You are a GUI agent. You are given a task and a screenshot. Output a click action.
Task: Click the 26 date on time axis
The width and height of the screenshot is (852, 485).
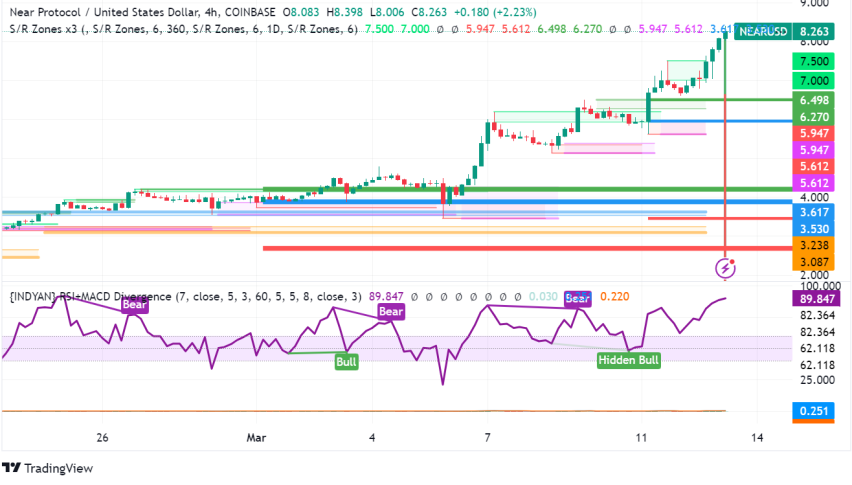point(102,437)
